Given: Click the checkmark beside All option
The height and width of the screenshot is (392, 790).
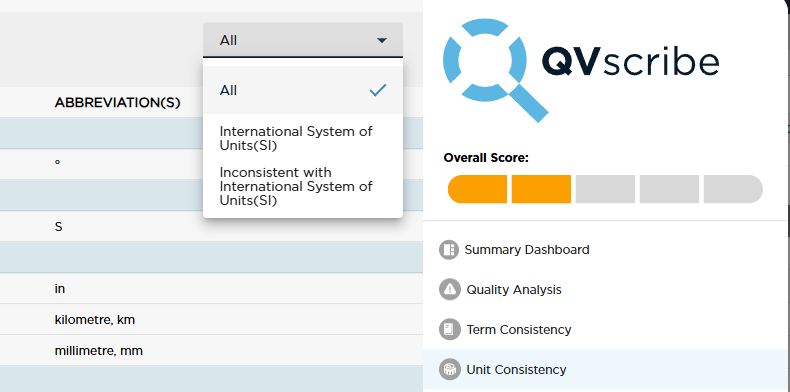Looking at the screenshot, I should tap(377, 91).
